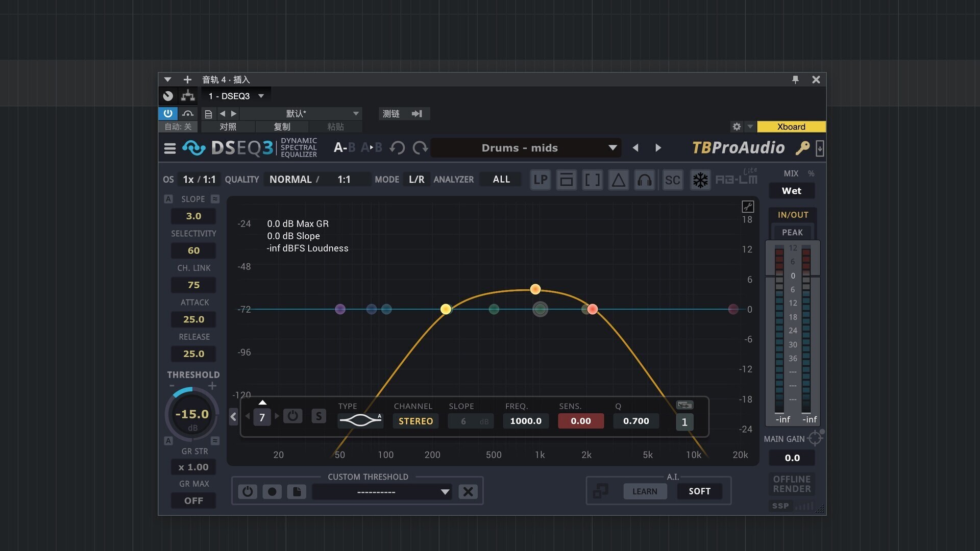Click the key license icon
Viewport: 980px width, 551px height.
pyautogui.click(x=802, y=148)
